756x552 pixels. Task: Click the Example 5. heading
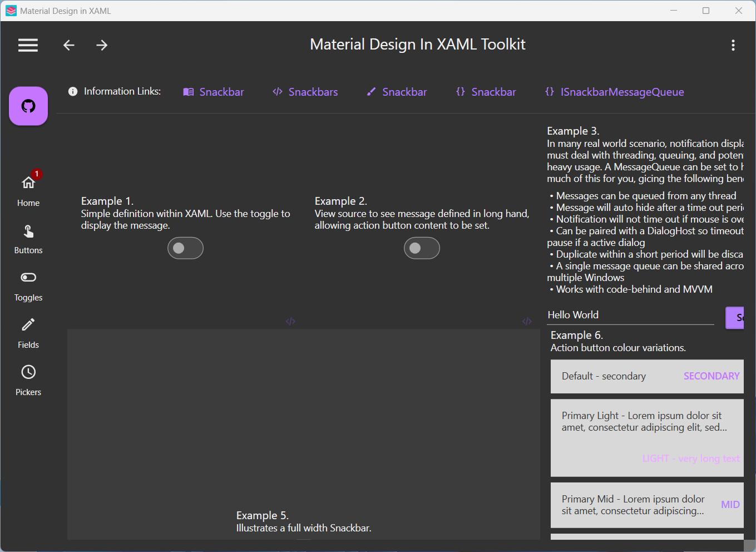tap(263, 515)
